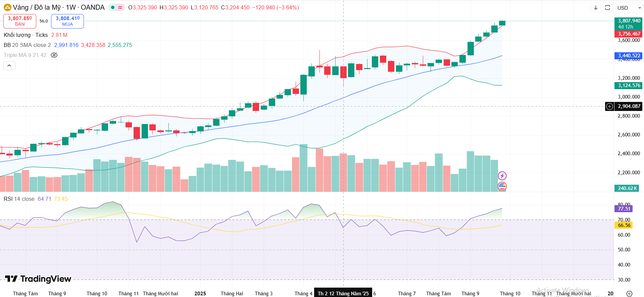Click the MUA buy price button
Viewport: 644px width, 297px height.
[67, 21]
